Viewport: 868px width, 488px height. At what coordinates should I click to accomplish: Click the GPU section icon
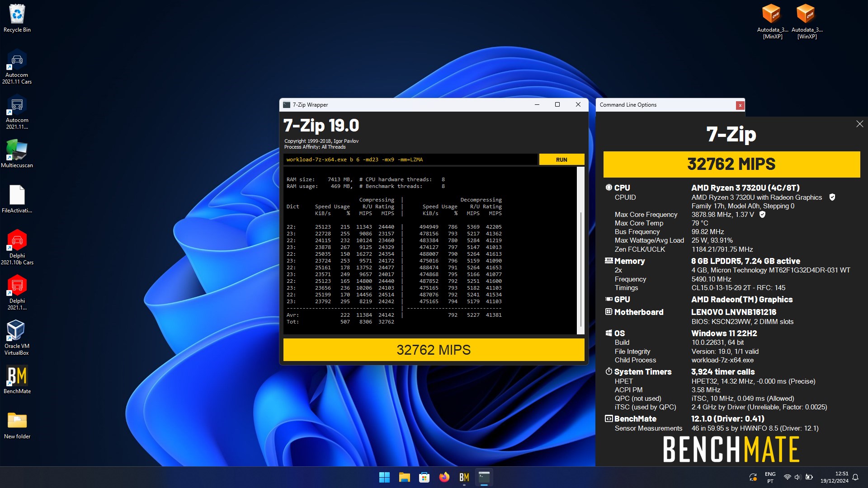(x=609, y=299)
